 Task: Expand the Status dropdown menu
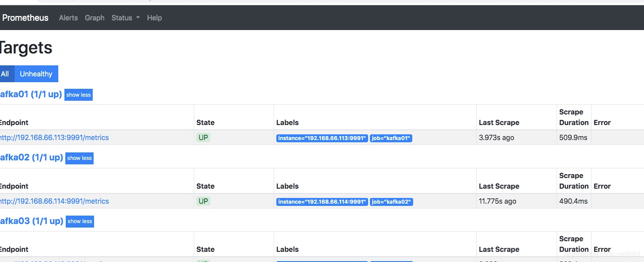pyautogui.click(x=125, y=18)
